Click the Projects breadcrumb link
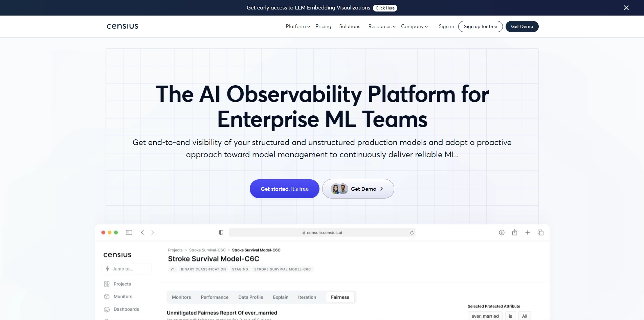The image size is (644, 320). (175, 250)
